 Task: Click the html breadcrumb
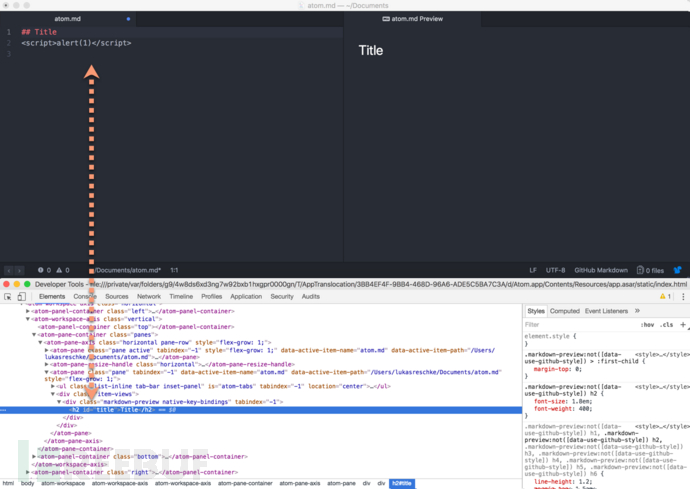(x=8, y=483)
